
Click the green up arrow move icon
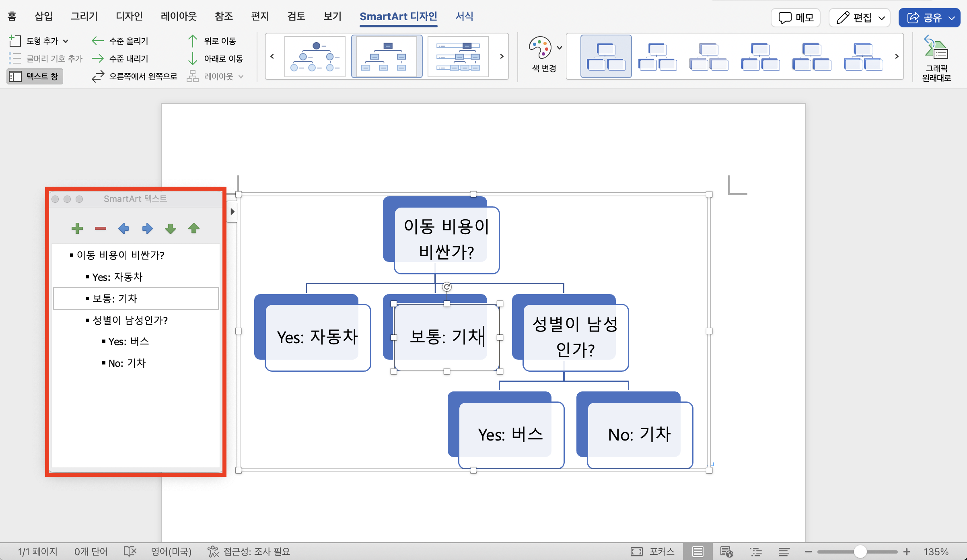194,229
